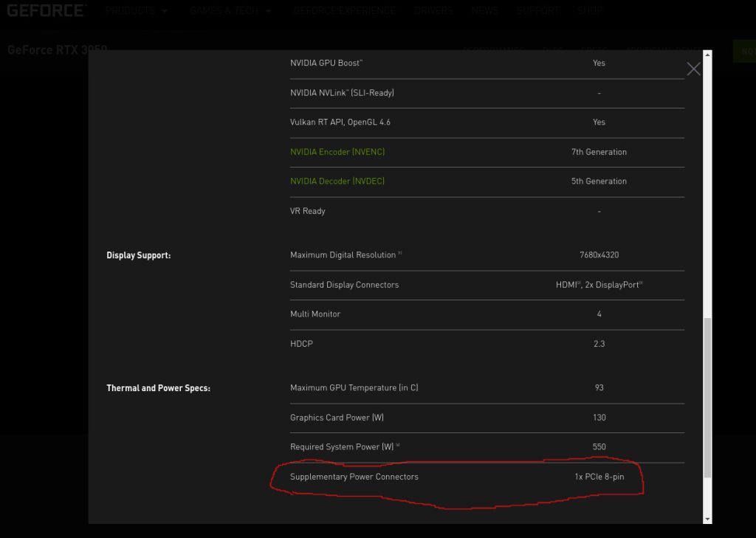Open the Support page

click(538, 11)
